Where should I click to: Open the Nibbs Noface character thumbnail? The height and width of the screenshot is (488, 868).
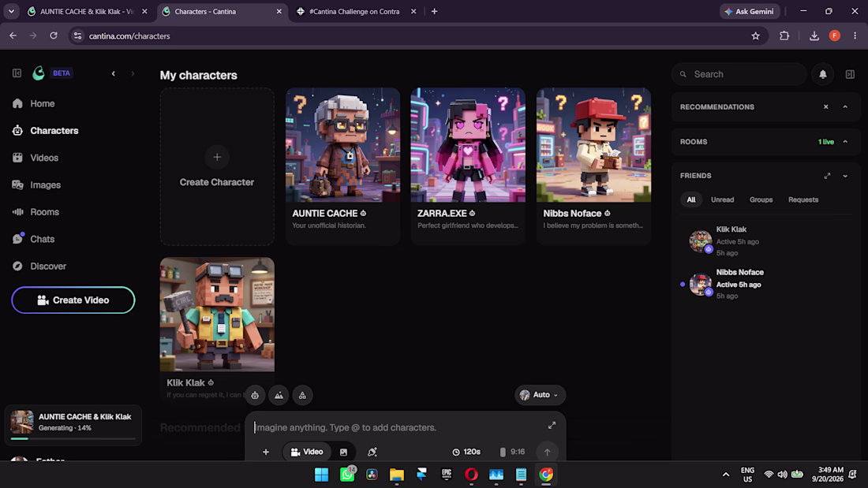593,145
